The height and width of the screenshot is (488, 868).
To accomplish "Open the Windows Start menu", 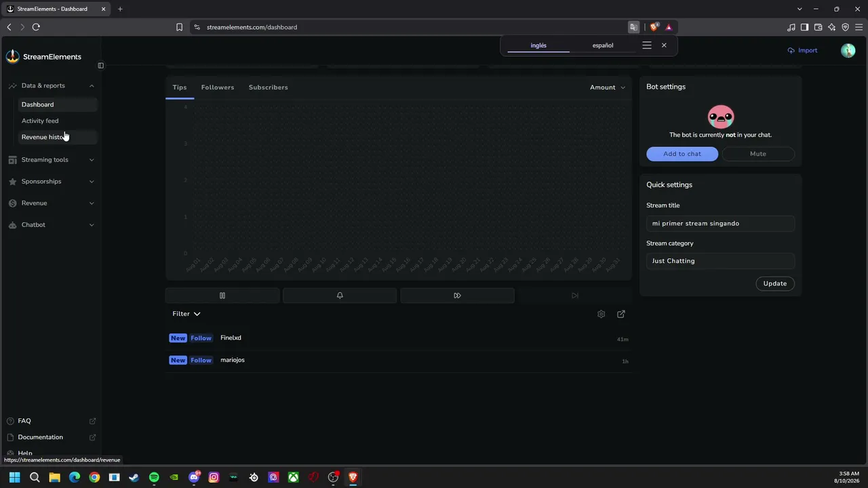I will [14, 477].
